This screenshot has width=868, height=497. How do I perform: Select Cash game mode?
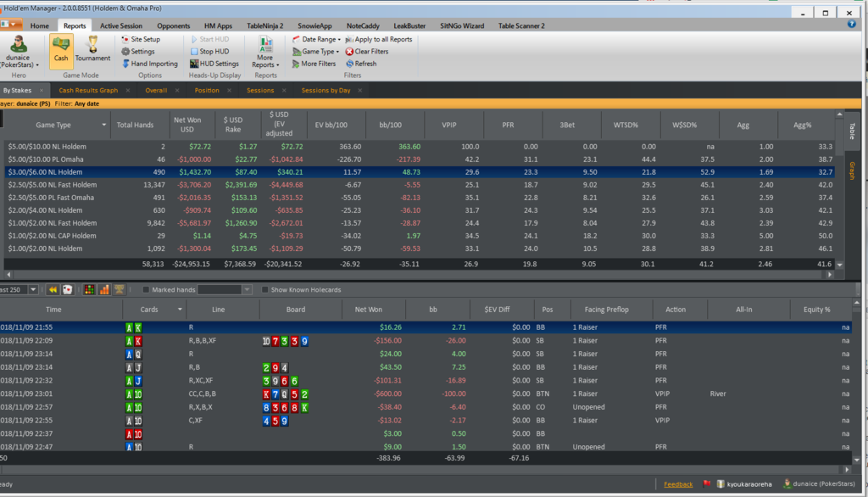click(61, 50)
